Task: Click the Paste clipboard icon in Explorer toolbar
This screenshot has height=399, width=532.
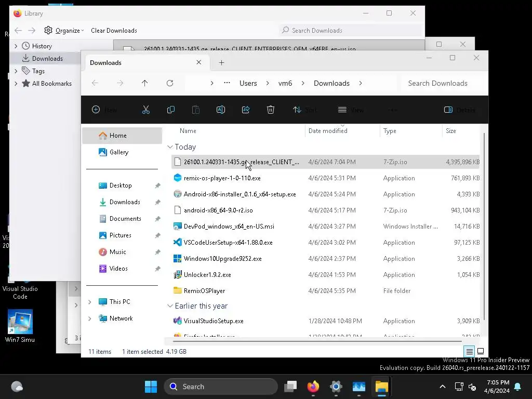Action: point(196,110)
